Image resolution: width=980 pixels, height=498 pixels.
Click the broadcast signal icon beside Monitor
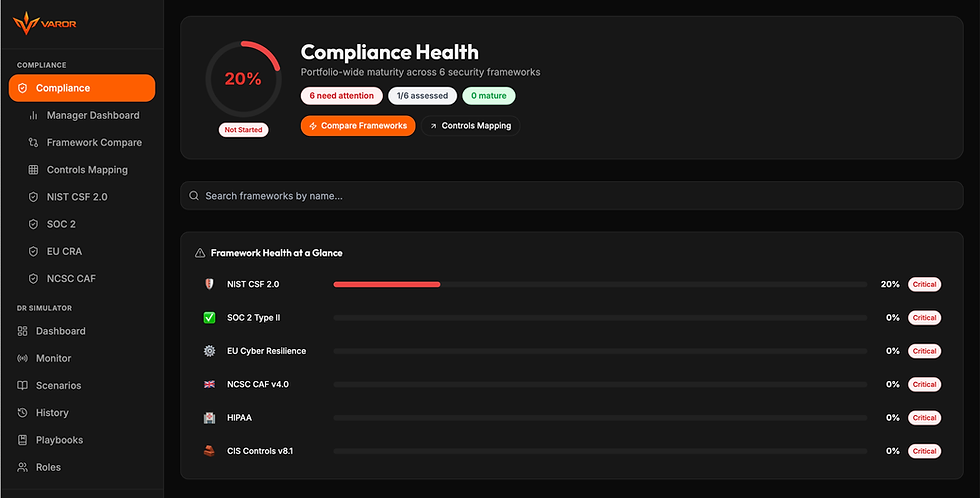[x=22, y=359]
